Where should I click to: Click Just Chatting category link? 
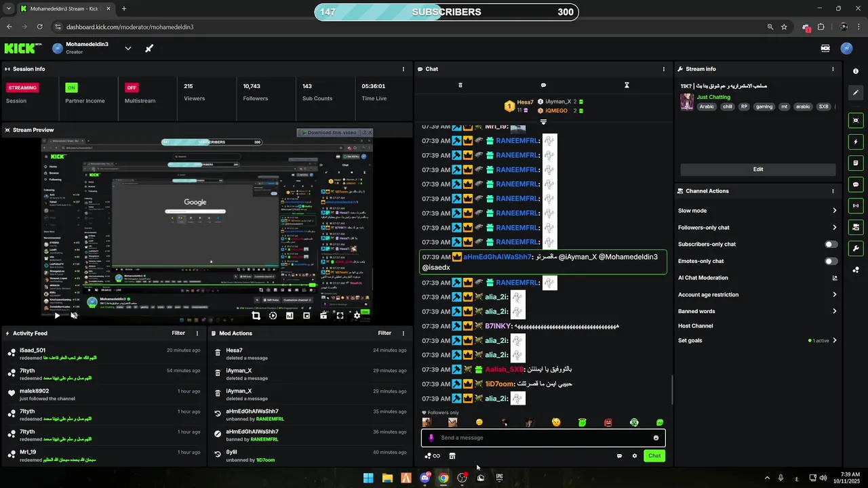(713, 98)
